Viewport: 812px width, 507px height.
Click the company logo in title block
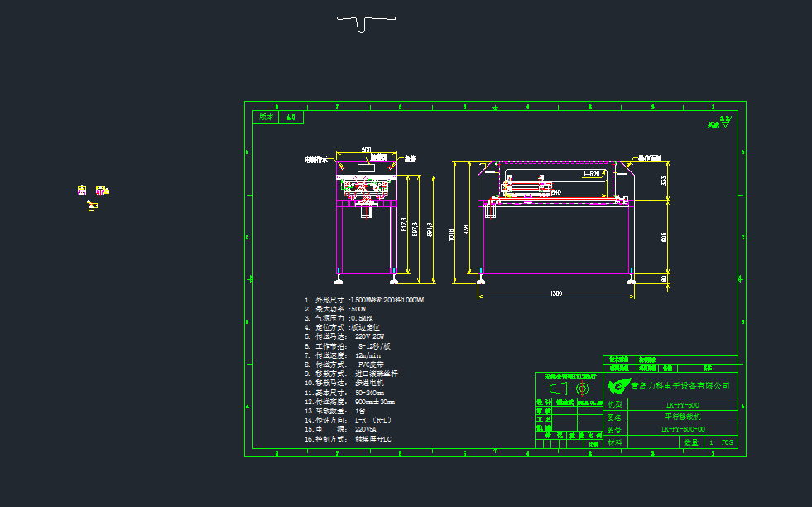[617, 386]
